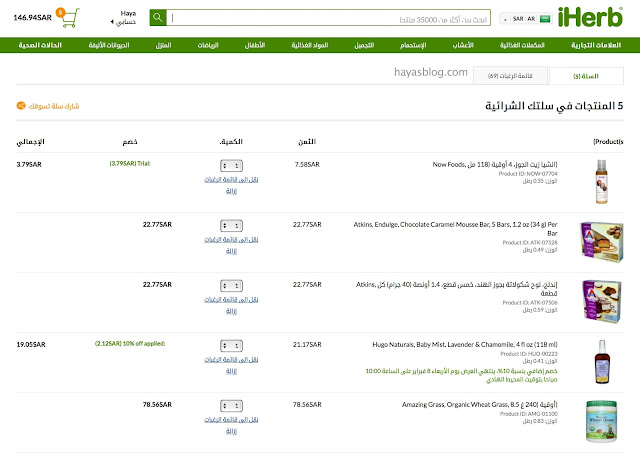The image size is (640, 453).
Task: Open the العلامات التجارية menu
Action: click(x=596, y=45)
